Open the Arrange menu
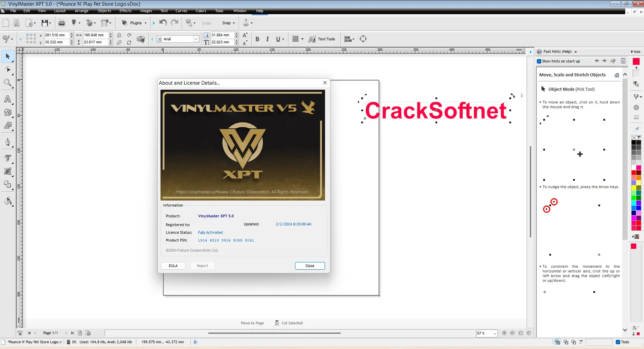Image resolution: width=644 pixels, height=349 pixels. pyautogui.click(x=81, y=11)
